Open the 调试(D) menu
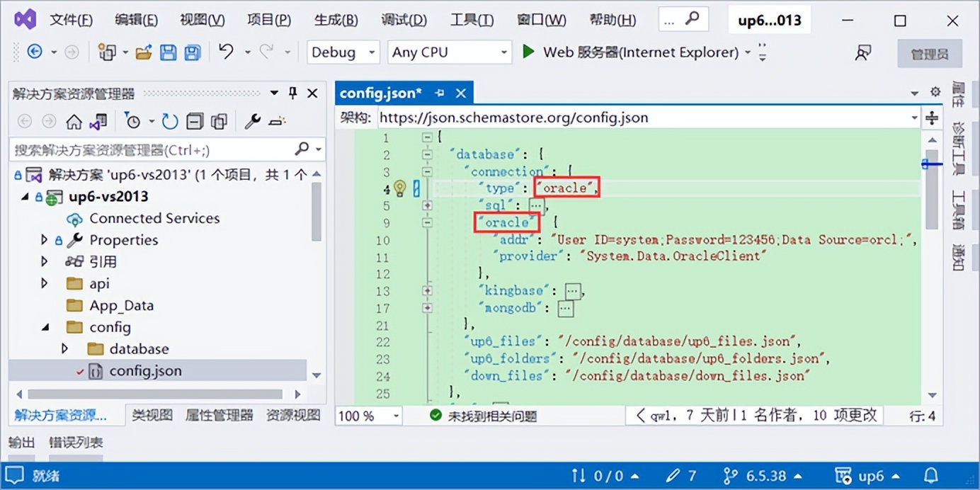The image size is (980, 490). [404, 19]
